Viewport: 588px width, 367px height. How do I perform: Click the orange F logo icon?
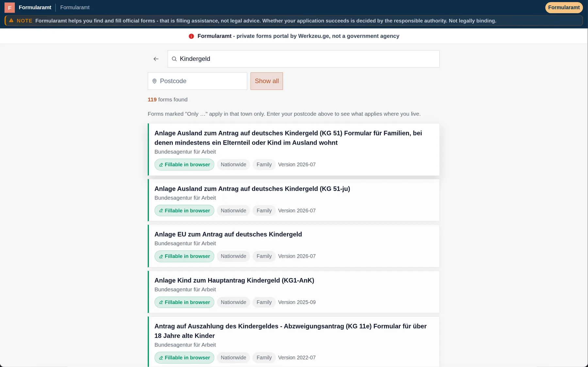point(9,8)
